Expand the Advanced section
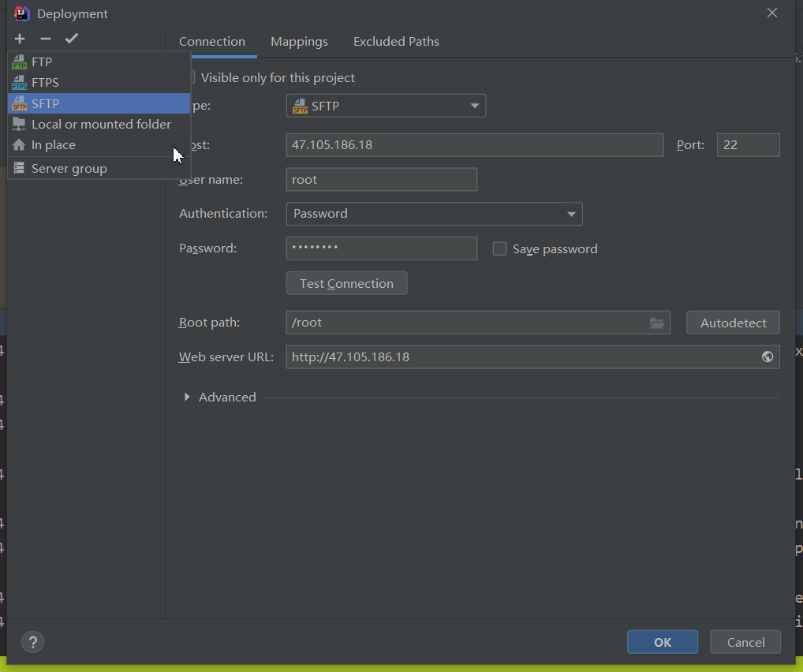 click(x=187, y=397)
